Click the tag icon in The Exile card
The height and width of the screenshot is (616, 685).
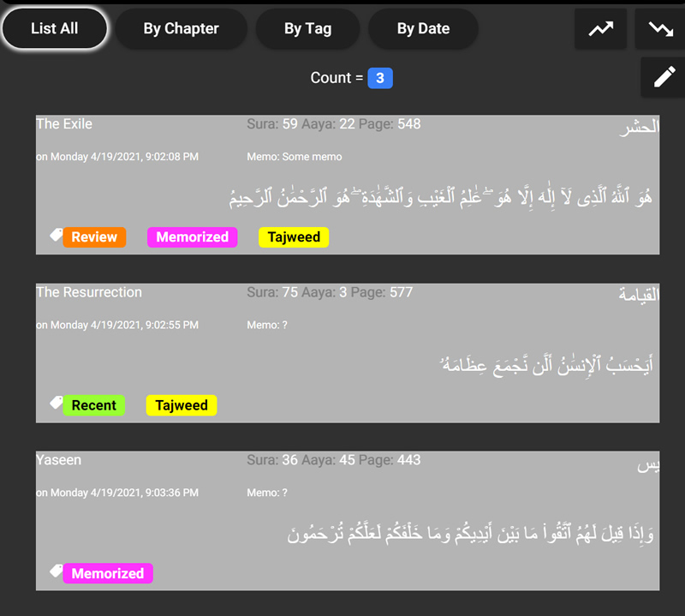pos(57,235)
